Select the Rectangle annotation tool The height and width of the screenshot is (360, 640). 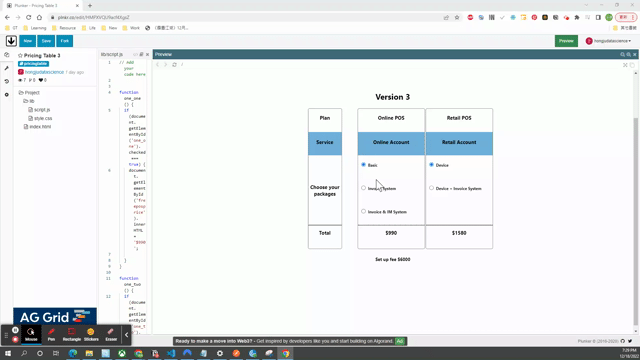pyautogui.click(x=71, y=335)
